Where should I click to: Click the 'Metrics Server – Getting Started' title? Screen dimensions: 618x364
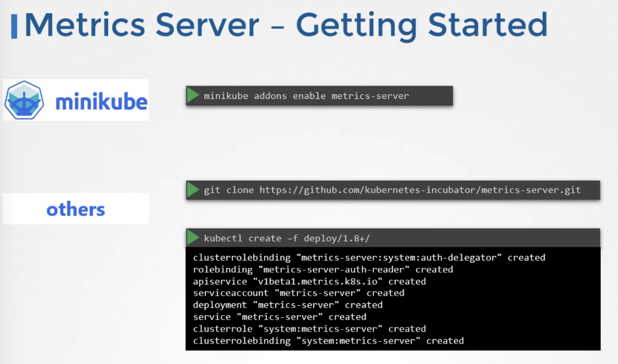[286, 26]
